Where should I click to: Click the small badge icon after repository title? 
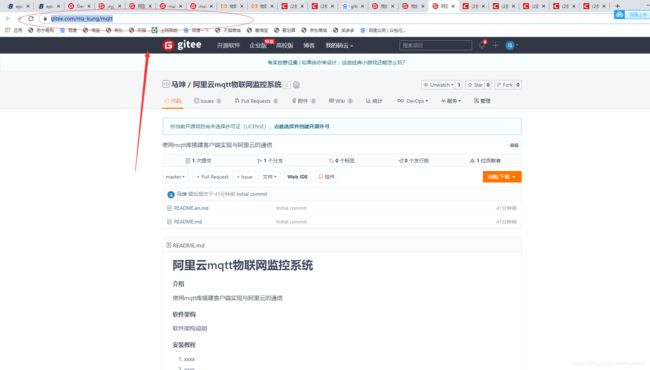(x=287, y=85)
